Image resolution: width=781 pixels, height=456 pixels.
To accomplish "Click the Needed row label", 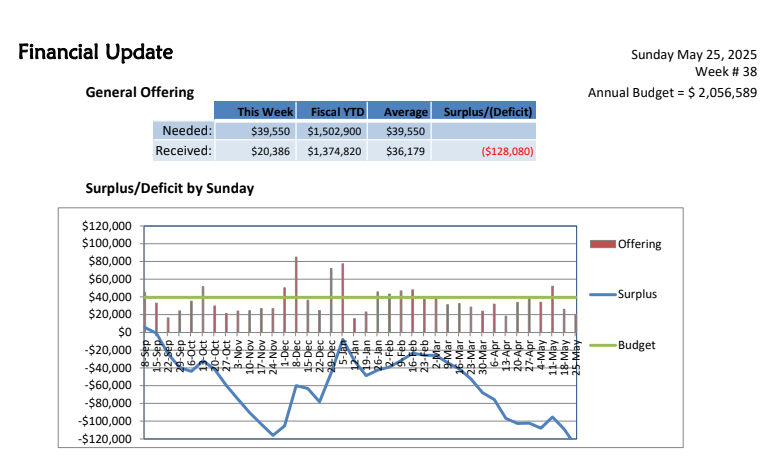I will (182, 131).
